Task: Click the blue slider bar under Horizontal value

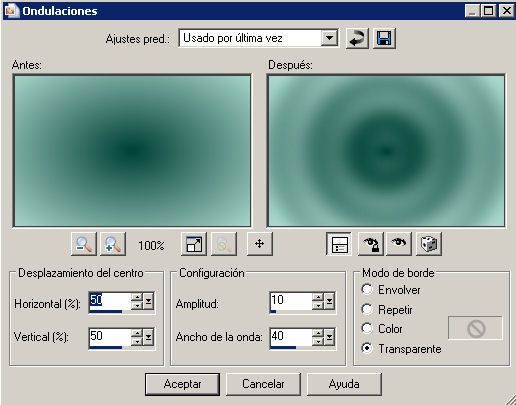Action: (x=106, y=312)
